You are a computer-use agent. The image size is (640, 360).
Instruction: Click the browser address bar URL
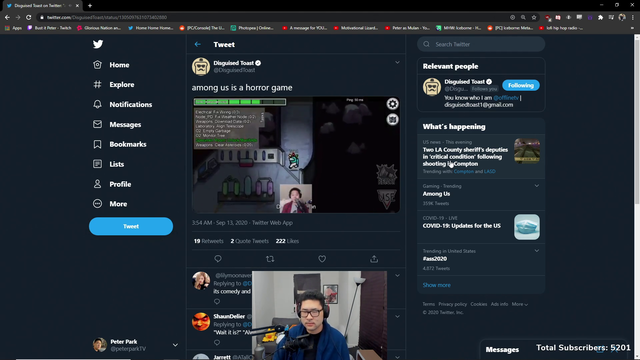click(x=107, y=18)
